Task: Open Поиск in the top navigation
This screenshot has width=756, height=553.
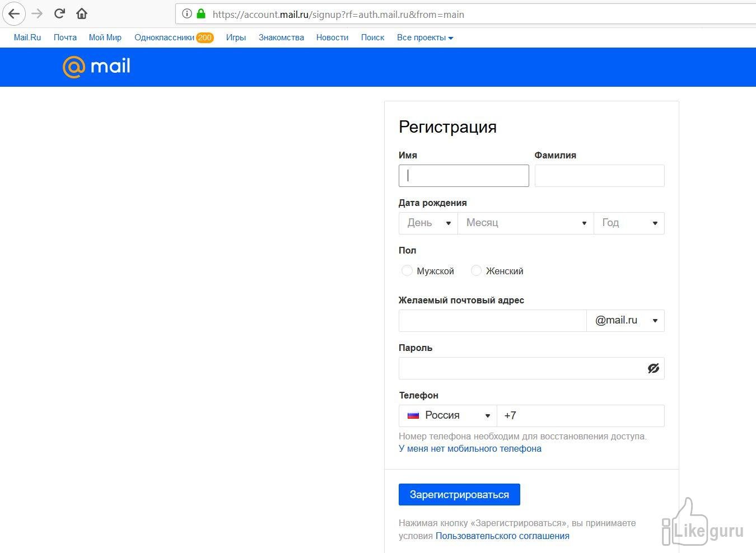Action: click(372, 38)
